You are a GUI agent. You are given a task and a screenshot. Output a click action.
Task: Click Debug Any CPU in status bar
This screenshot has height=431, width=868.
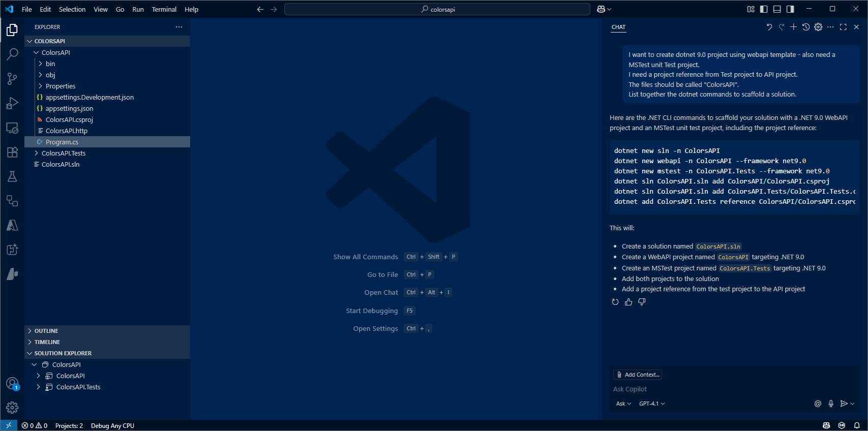(112, 426)
